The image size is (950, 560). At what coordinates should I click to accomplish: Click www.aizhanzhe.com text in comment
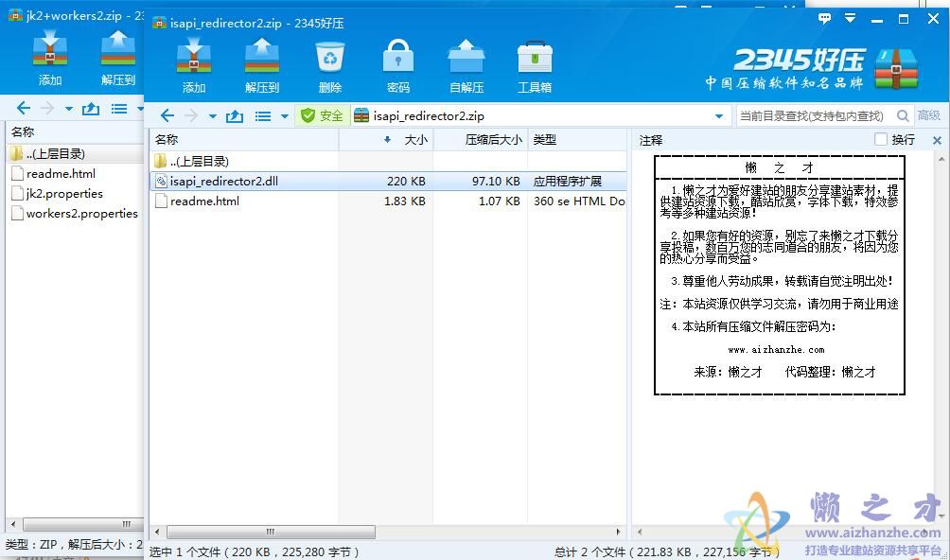coord(776,350)
